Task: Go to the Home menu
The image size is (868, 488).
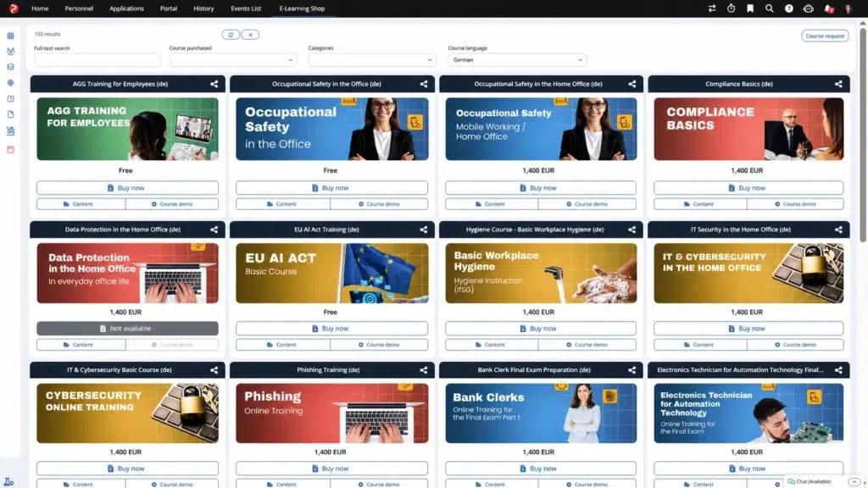Action: tap(40, 8)
